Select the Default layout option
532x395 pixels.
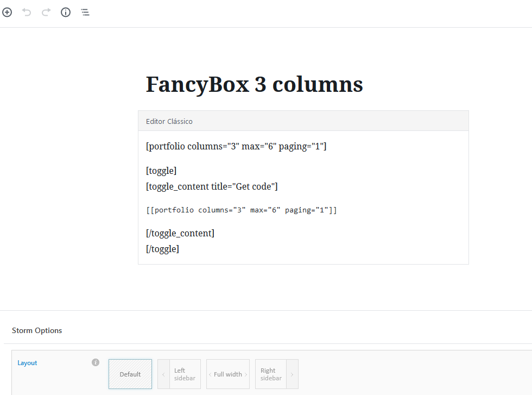tap(130, 374)
